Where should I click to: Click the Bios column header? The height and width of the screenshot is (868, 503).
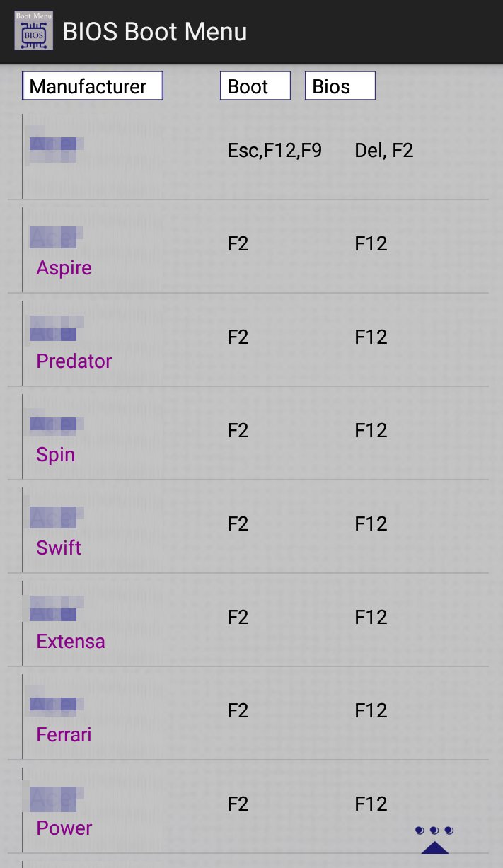[x=340, y=86]
